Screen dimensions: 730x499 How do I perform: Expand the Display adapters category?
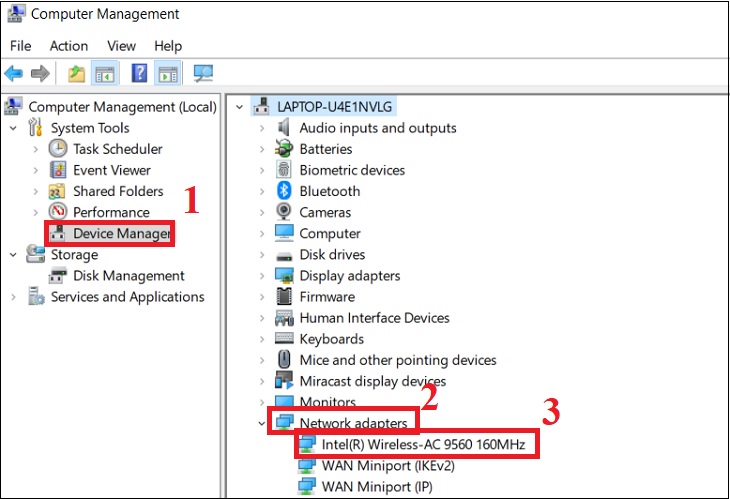pyautogui.click(x=262, y=276)
